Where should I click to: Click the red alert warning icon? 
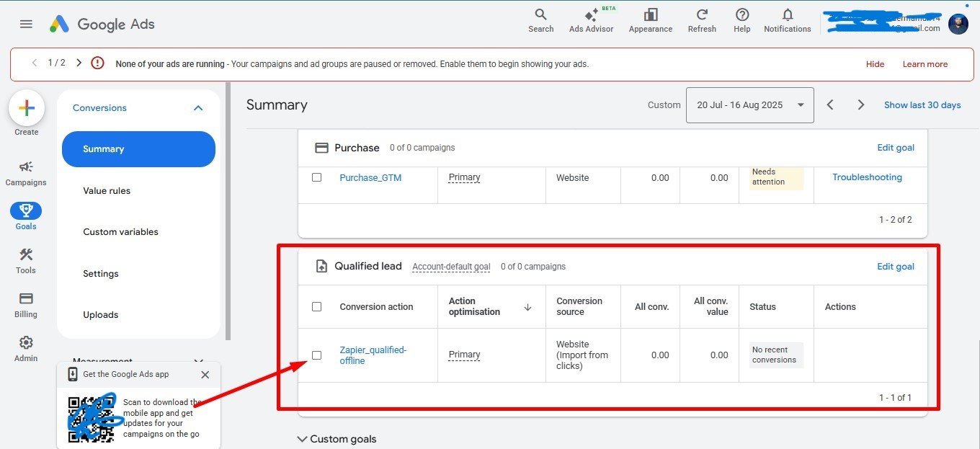[x=98, y=63]
